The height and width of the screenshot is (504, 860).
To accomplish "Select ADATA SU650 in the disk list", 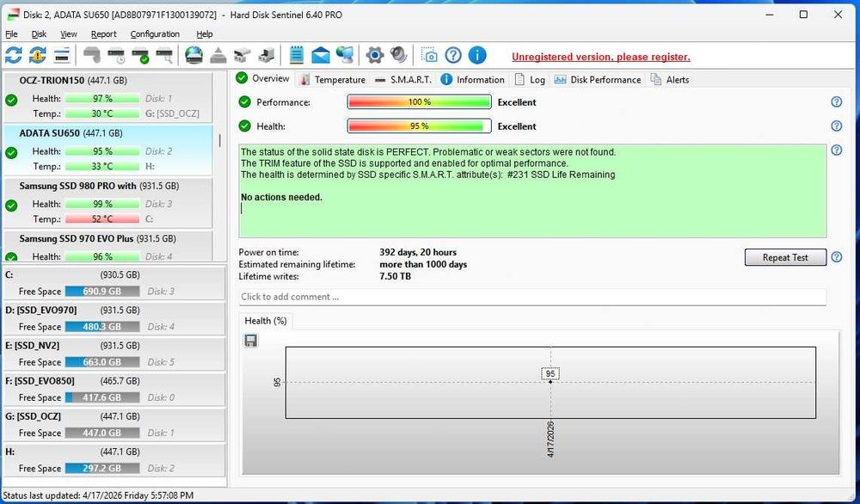I will point(108,150).
